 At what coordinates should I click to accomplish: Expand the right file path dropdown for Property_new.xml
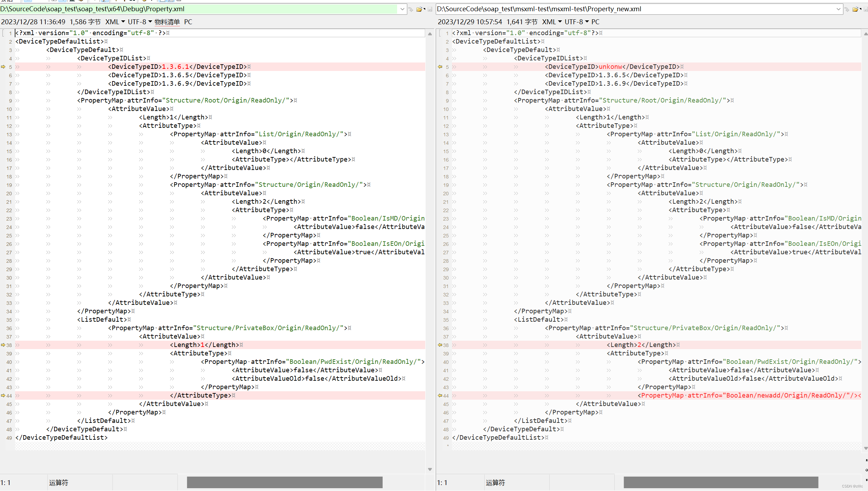tap(839, 9)
